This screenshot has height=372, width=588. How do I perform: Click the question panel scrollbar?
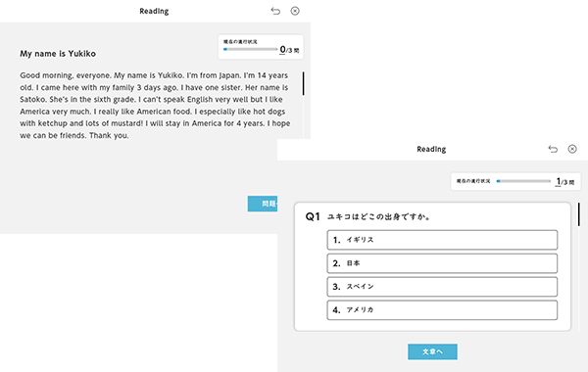579,214
